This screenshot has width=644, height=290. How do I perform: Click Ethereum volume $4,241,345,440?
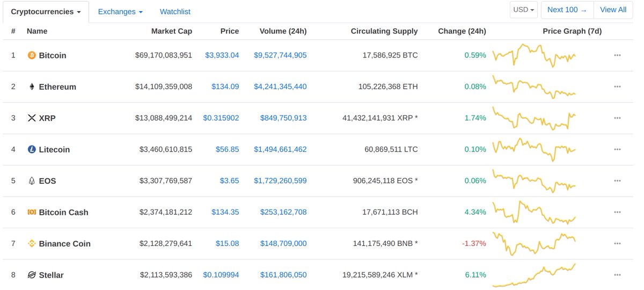click(281, 87)
